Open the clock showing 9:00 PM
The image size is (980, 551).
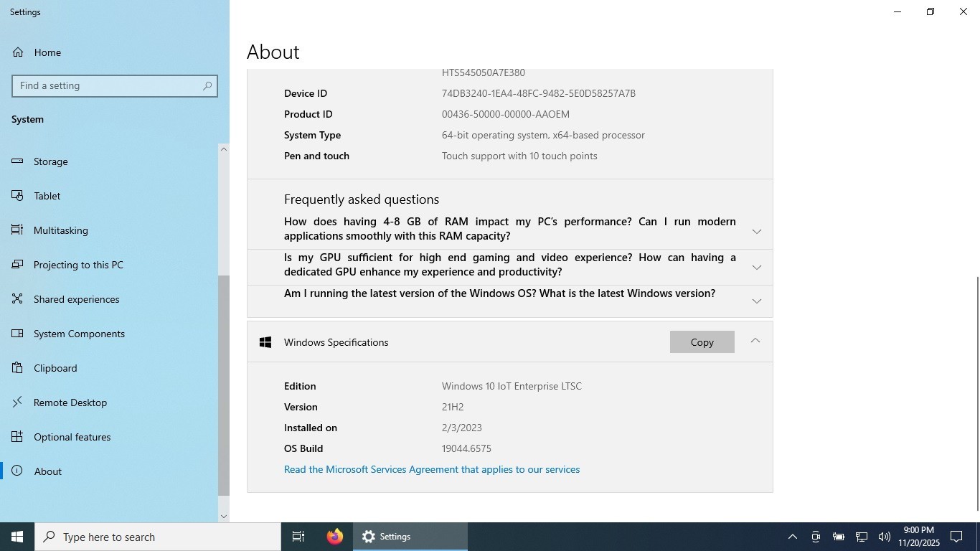(919, 537)
